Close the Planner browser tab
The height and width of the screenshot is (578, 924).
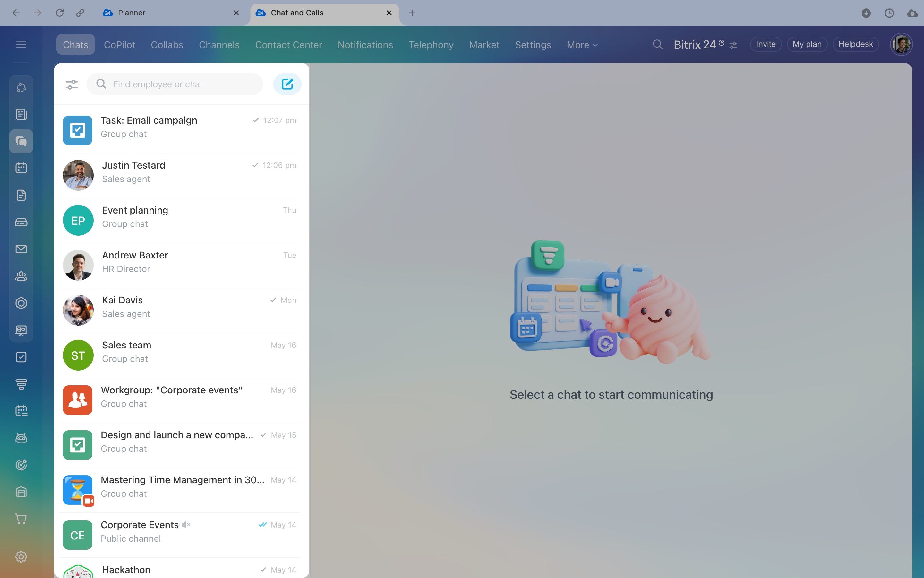pyautogui.click(x=236, y=13)
